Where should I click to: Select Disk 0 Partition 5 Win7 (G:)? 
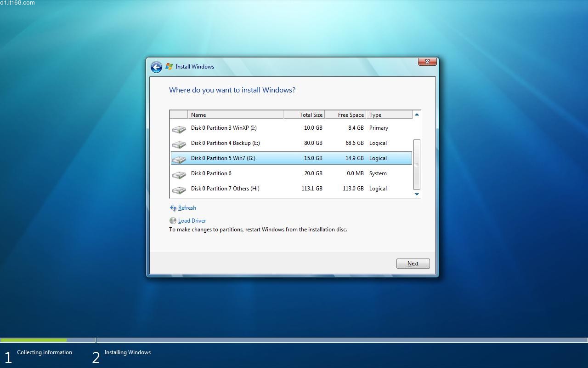(x=291, y=158)
